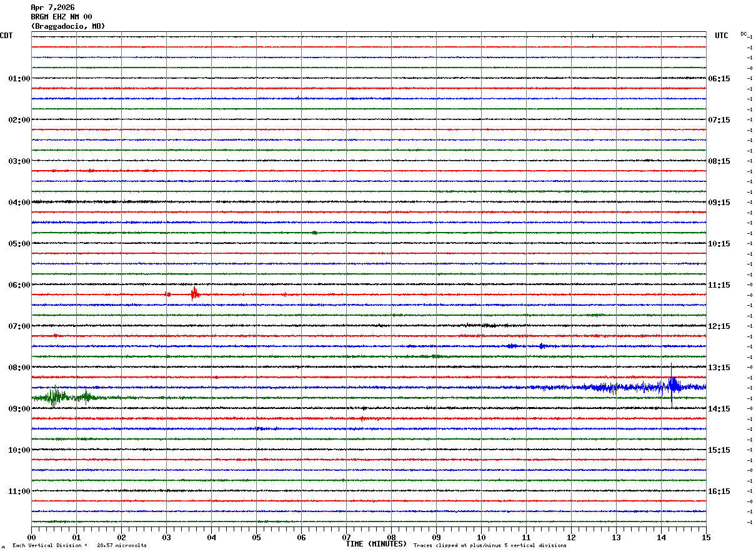This screenshot has height=554, width=756.
Task: Click the '11:15' UTC time label
Action: (x=719, y=285)
